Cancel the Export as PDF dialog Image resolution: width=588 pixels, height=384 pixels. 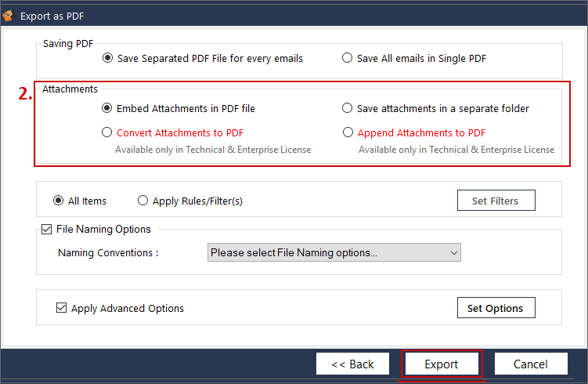pyautogui.click(x=531, y=364)
